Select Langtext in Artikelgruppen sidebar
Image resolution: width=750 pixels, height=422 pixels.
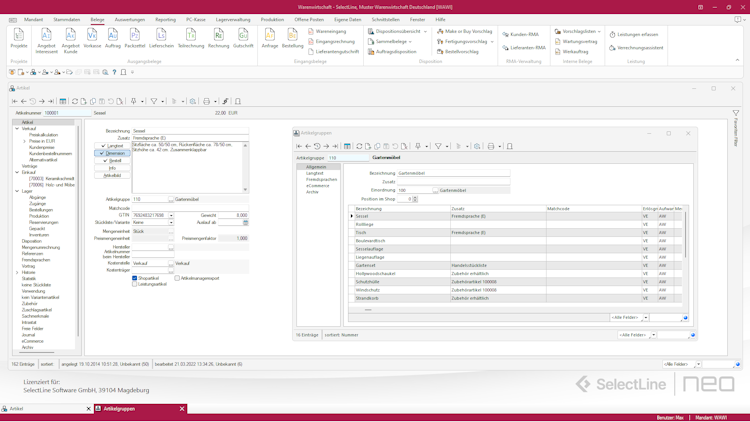point(315,173)
